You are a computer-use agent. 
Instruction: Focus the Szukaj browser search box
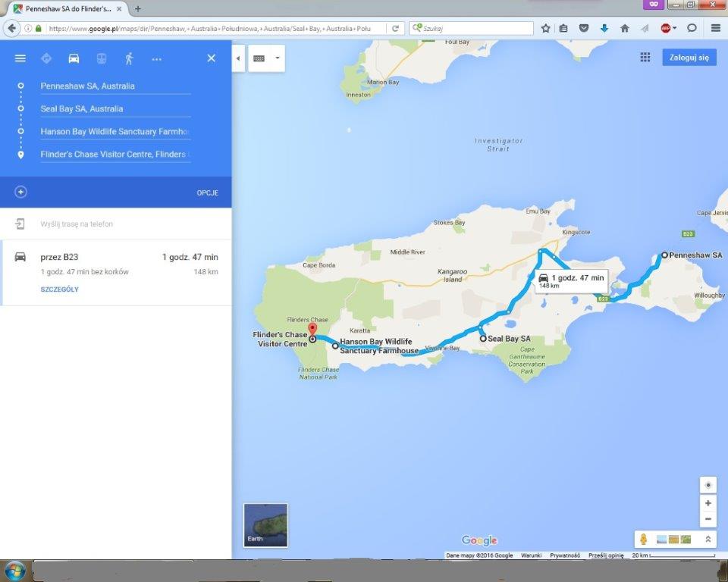471,28
